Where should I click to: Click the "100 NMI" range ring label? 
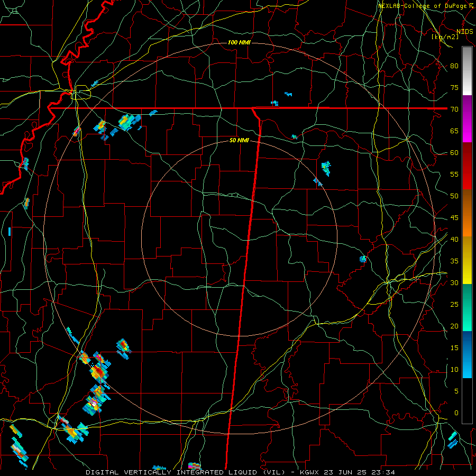(x=239, y=42)
